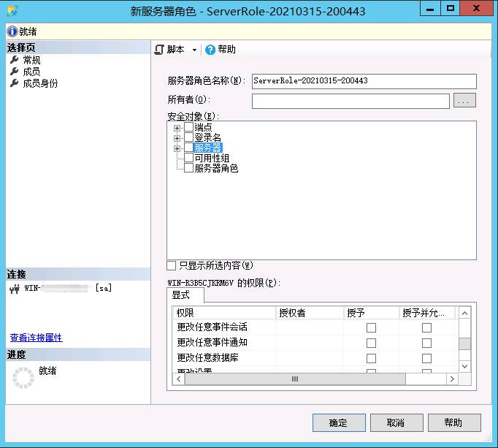The height and width of the screenshot is (448, 498).
Task: Open the 脚本 dropdown arrow
Action: tap(194, 50)
